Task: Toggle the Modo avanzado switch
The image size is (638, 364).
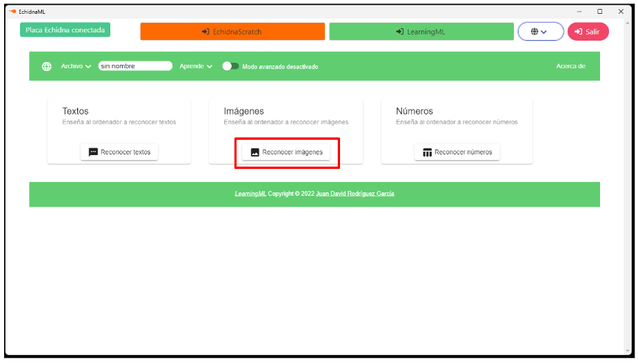Action: [x=230, y=66]
